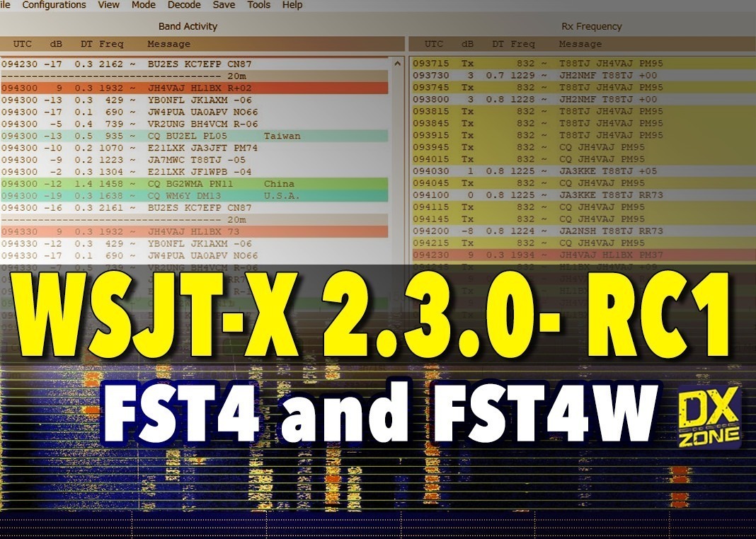
Task: Click the Rx Frequency pane title
Action: pos(592,26)
